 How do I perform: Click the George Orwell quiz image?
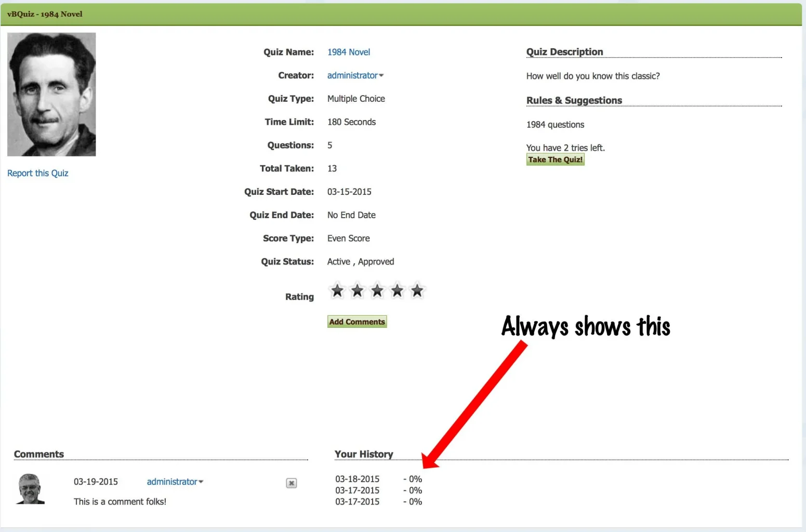pos(51,95)
